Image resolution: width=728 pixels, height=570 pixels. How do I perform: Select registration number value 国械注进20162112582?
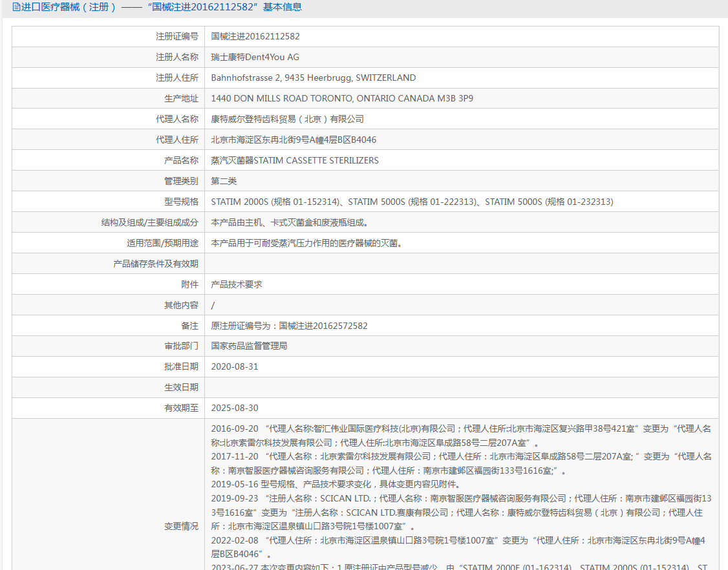pos(255,36)
